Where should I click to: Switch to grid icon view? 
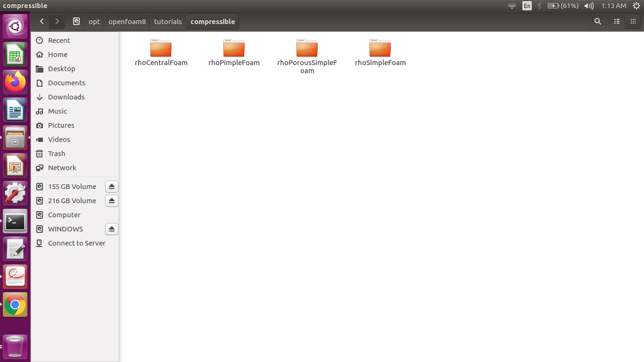(x=633, y=21)
